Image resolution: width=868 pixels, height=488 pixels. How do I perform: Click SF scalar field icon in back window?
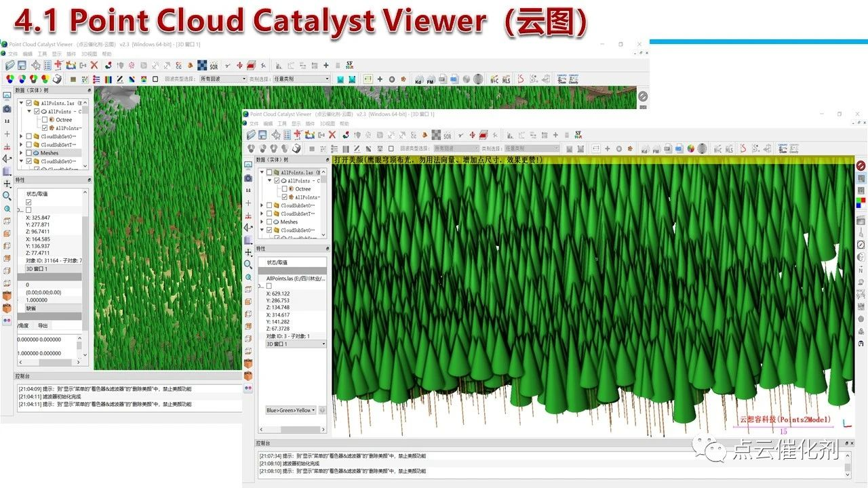click(350, 65)
